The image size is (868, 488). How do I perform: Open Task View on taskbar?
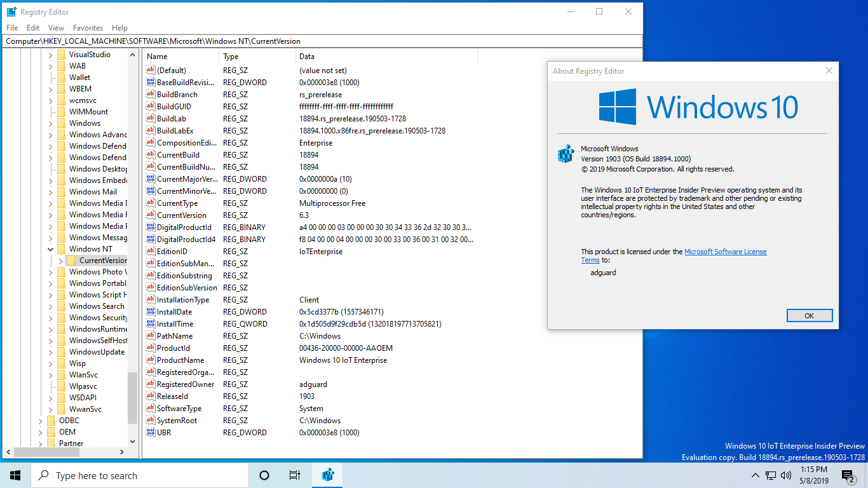295,475
